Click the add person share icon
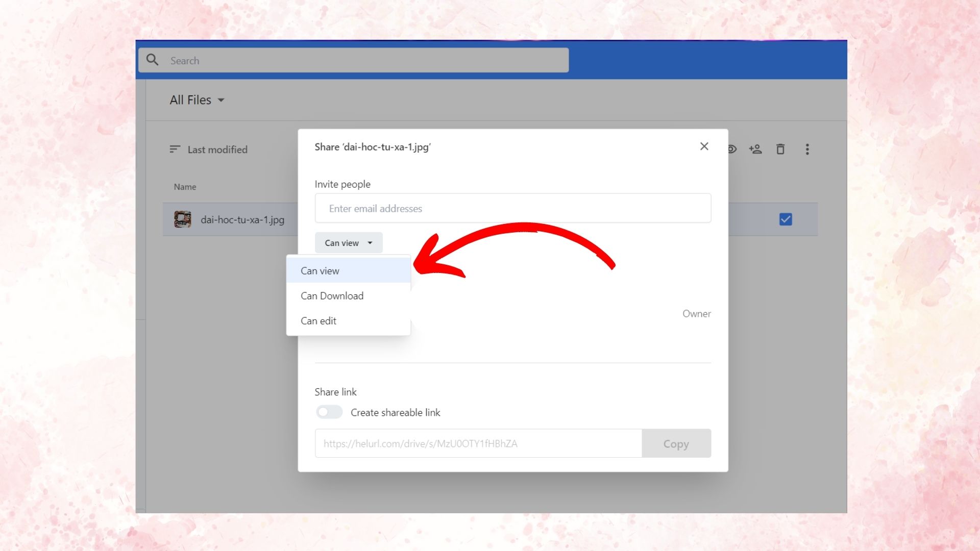Viewport: 980px width, 551px height. point(755,149)
